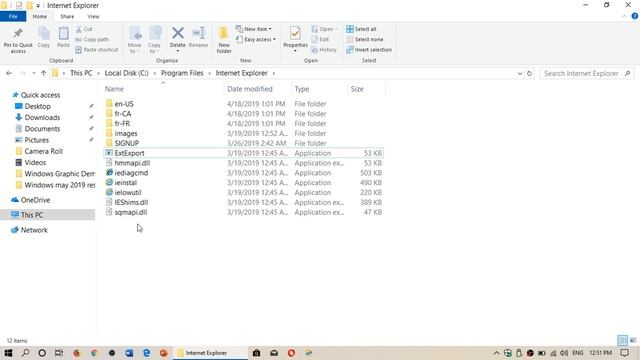The width and height of the screenshot is (640, 360).
Task: Open the Move to menu
Action: pyautogui.click(x=134, y=40)
